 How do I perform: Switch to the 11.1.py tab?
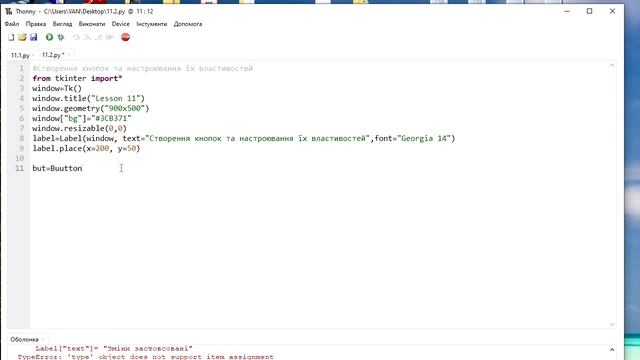(x=20, y=55)
